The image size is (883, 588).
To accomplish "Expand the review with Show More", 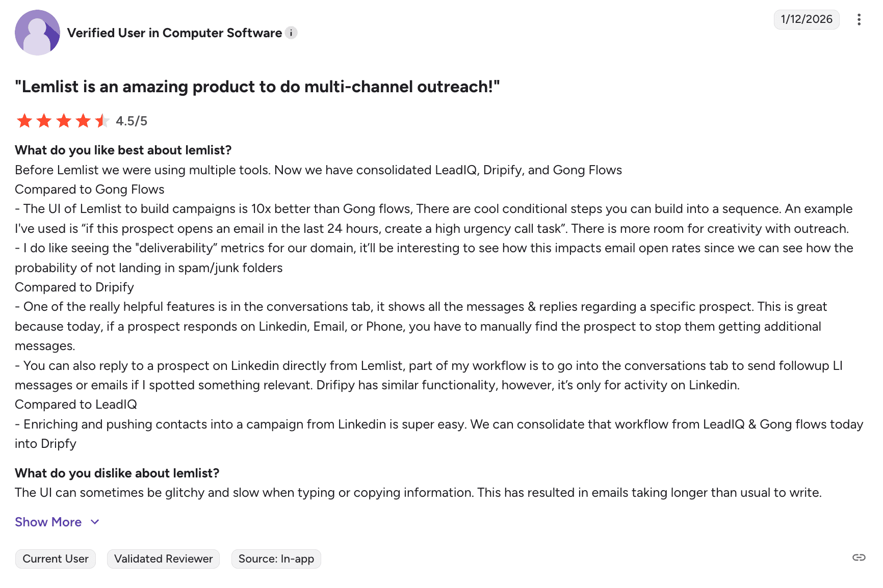I will point(48,522).
